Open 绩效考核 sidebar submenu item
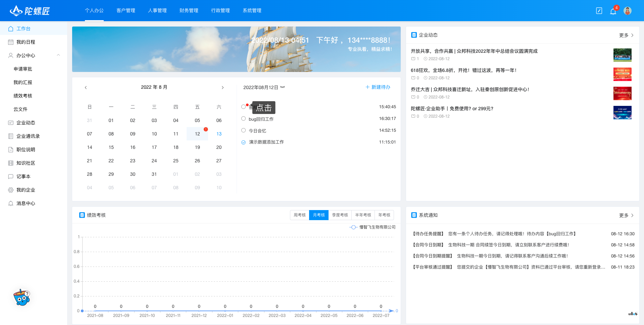Image resolution: width=644 pixels, height=325 pixels. 23,96
